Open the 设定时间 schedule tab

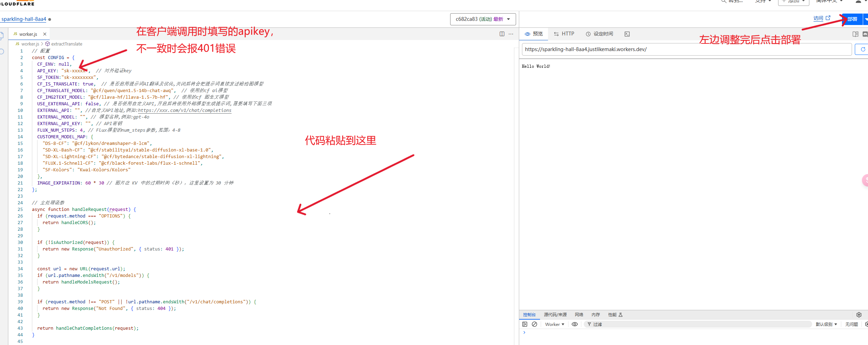[x=600, y=34]
